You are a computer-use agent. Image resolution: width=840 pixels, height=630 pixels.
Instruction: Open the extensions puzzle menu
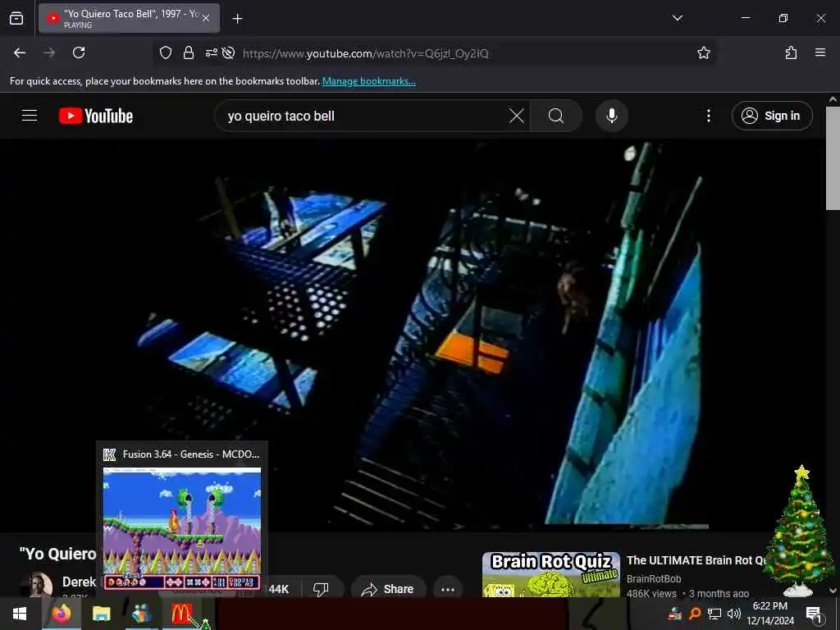[x=791, y=52]
